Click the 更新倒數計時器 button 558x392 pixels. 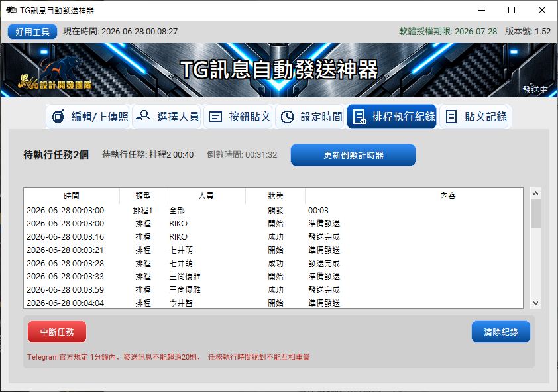point(353,155)
